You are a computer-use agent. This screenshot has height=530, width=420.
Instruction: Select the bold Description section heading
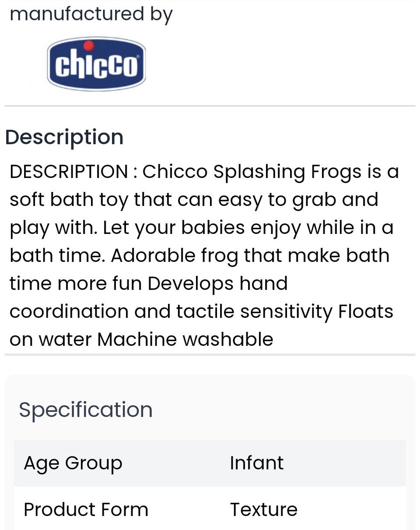coord(64,137)
